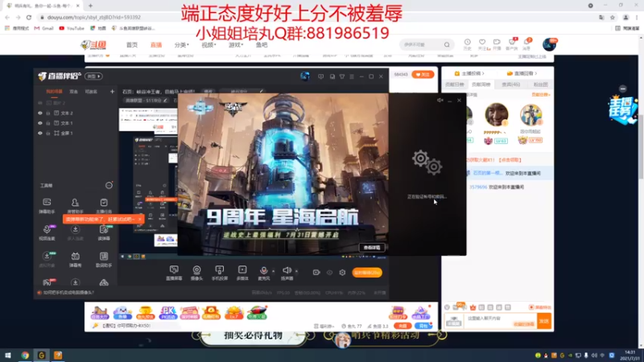Open the 分类 dropdown in Douyu nav
The height and width of the screenshot is (362, 644).
click(x=182, y=45)
